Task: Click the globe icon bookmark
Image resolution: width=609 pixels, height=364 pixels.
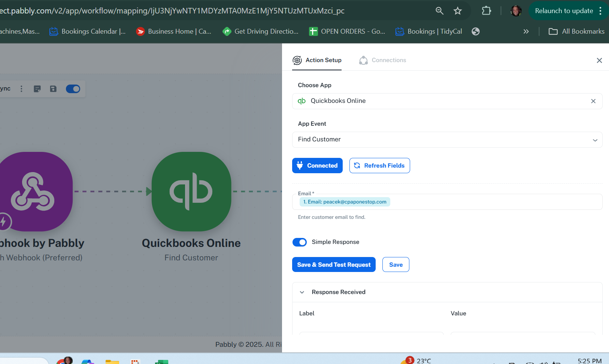Action: [x=476, y=31]
